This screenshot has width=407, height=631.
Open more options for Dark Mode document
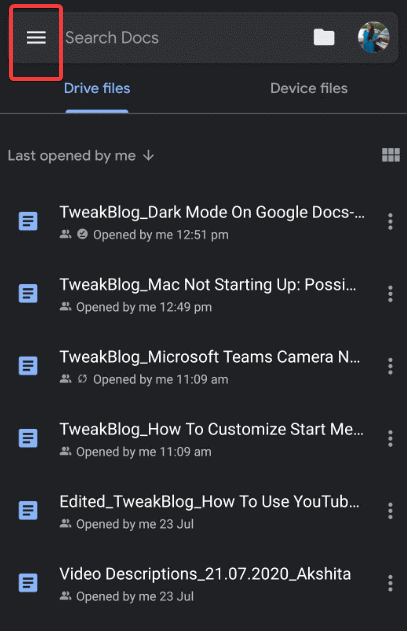(x=390, y=222)
